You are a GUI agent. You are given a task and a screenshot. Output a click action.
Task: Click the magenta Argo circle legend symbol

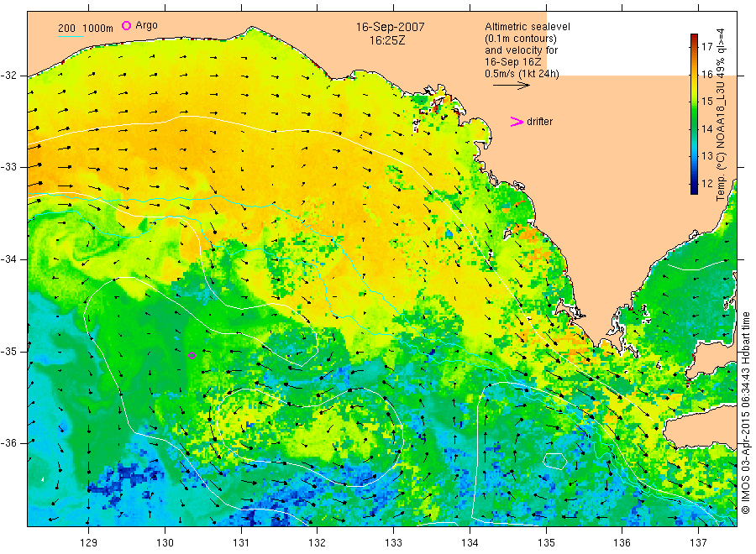(126, 25)
